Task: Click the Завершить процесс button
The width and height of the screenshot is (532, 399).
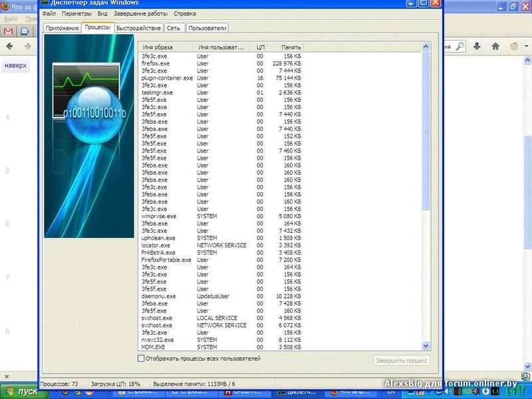Action: tap(402, 360)
